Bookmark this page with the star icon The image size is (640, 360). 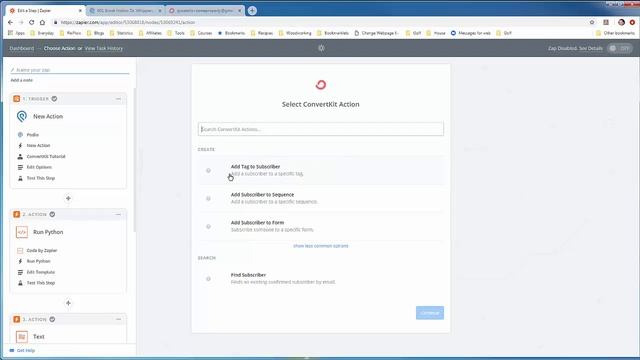coord(592,22)
